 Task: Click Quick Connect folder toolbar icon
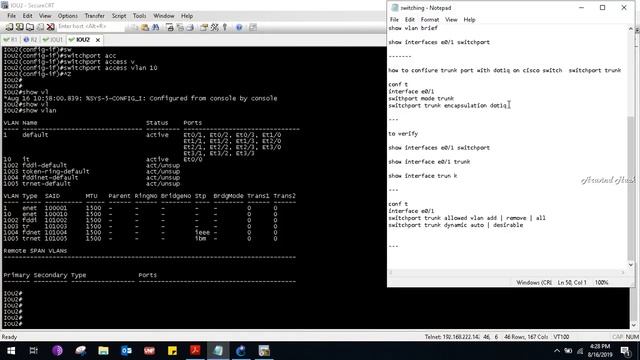click(30, 27)
